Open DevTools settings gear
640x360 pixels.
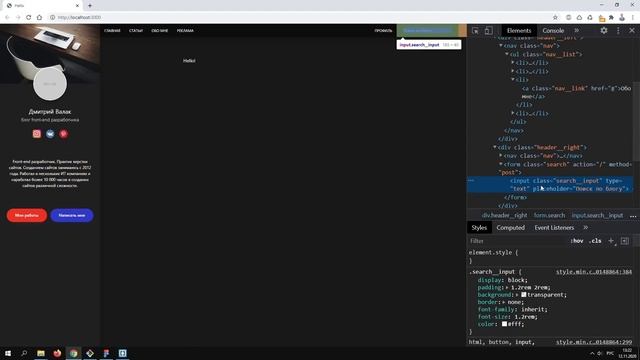(x=604, y=31)
